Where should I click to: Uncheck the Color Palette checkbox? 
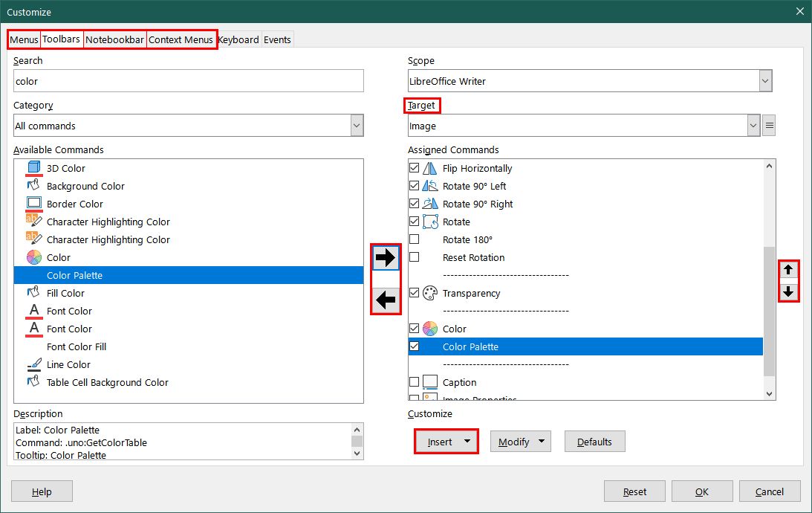click(x=415, y=346)
